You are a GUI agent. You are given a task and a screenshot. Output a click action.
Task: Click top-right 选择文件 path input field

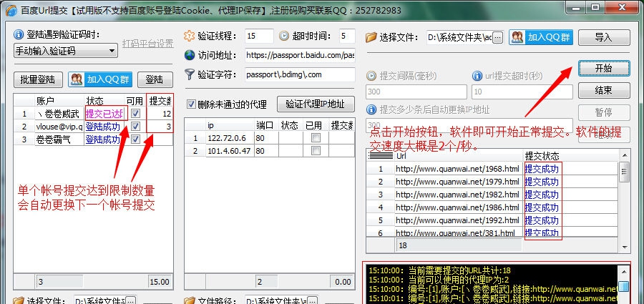pos(459,37)
